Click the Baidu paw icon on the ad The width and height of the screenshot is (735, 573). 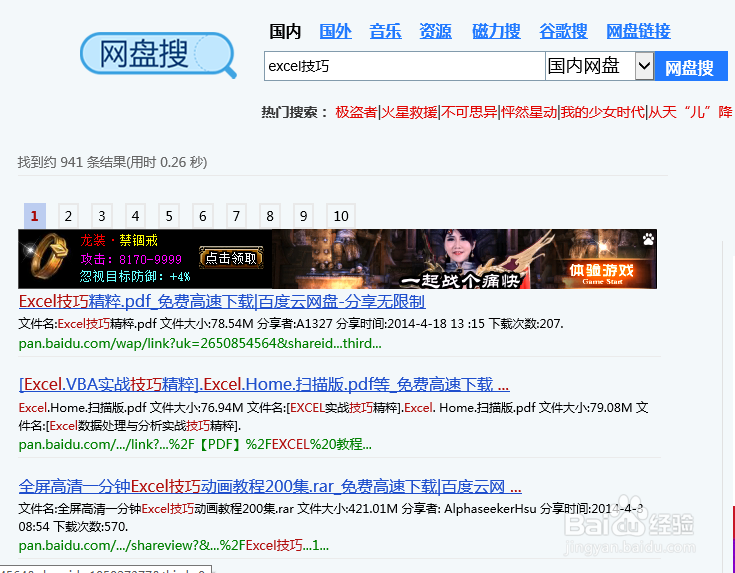pos(649,239)
